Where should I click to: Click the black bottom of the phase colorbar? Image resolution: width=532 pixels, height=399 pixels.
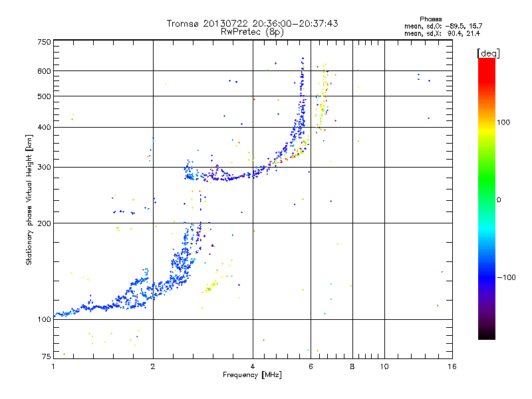click(487, 334)
